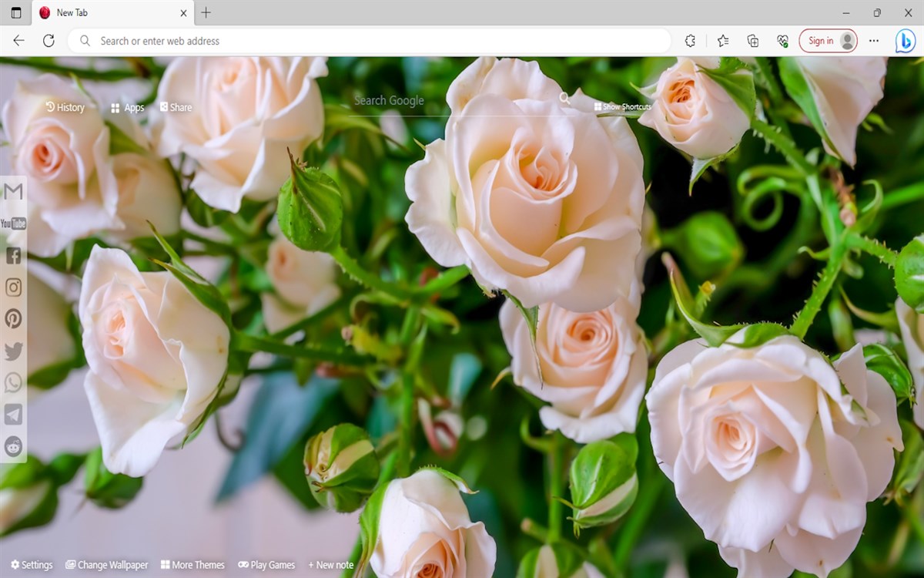Browse More Themes

pos(192,565)
